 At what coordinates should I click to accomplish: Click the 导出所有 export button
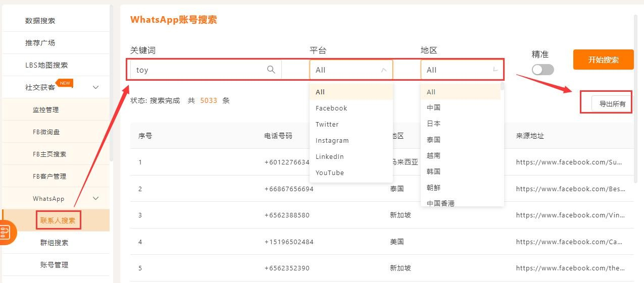(x=612, y=104)
